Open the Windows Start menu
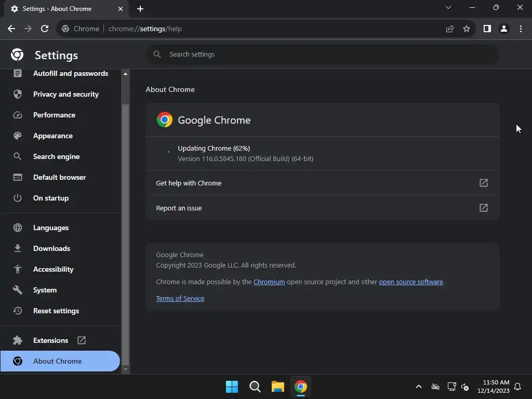The image size is (532, 399). (x=232, y=387)
